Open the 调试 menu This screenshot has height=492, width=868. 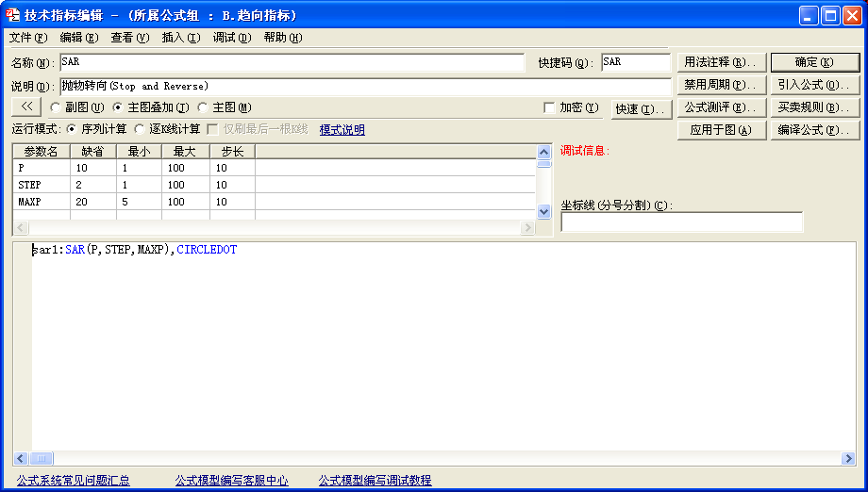point(232,38)
